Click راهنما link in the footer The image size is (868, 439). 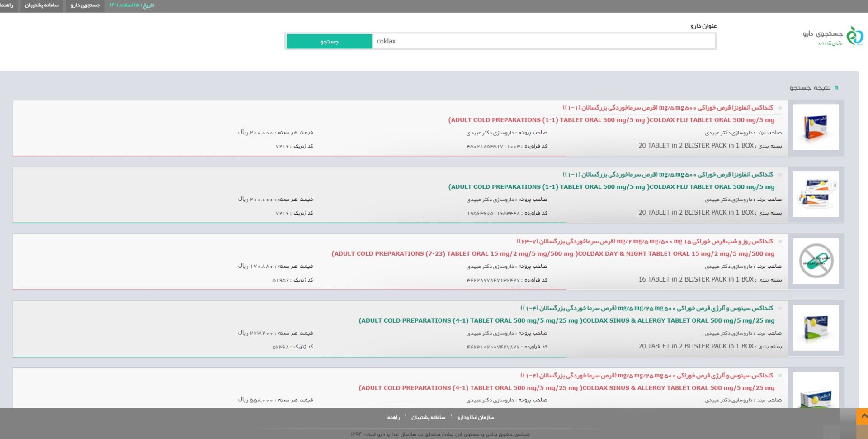click(392, 417)
